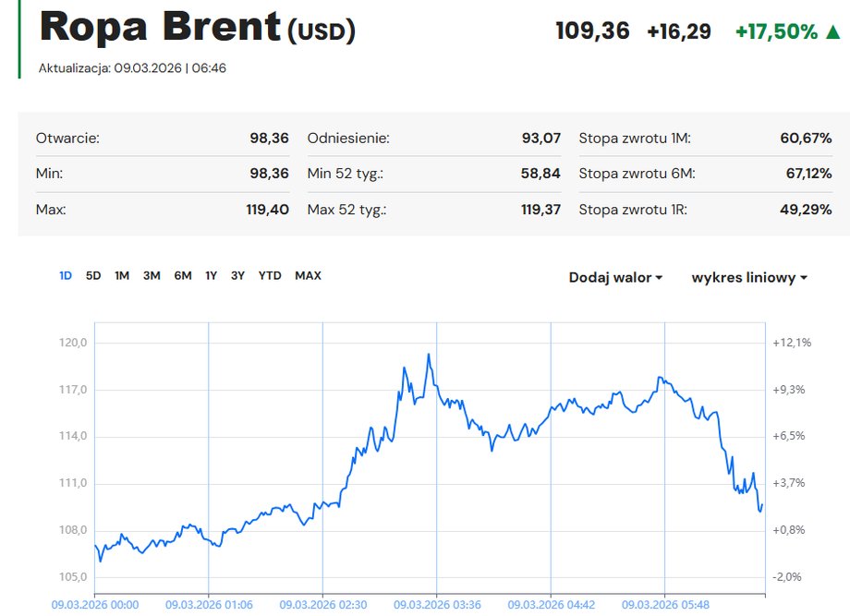
Task: Click the peak of the price line chart
Action: (429, 353)
